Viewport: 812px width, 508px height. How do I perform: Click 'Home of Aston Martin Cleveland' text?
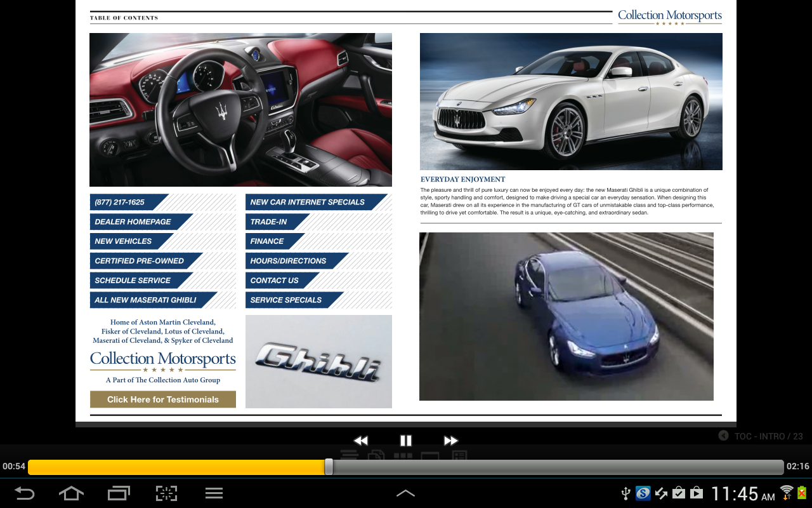pos(163,323)
